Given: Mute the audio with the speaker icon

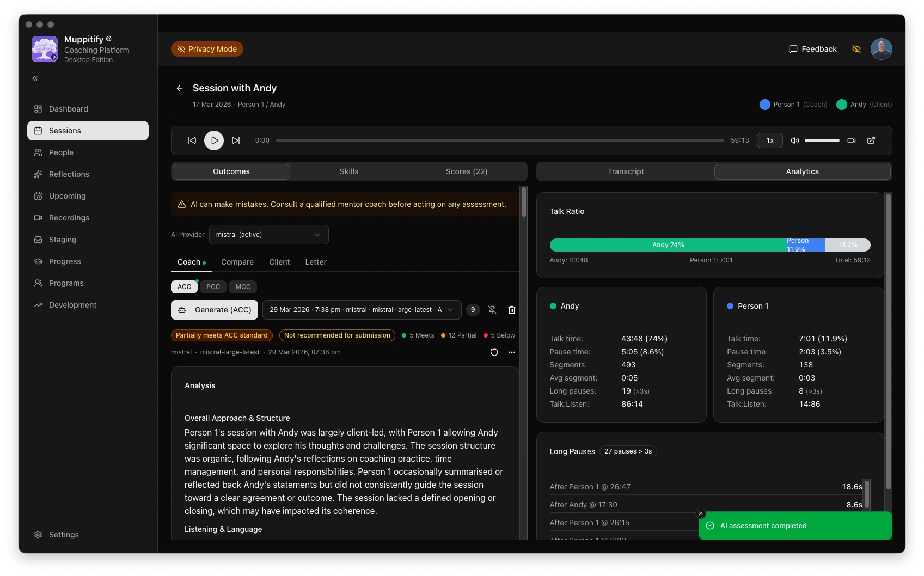Looking at the screenshot, I should [795, 140].
